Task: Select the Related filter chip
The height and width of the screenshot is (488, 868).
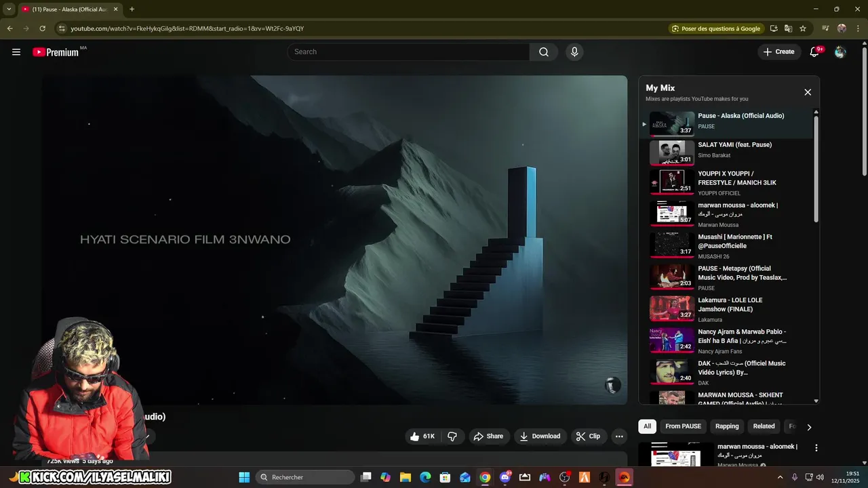Action: 764,426
